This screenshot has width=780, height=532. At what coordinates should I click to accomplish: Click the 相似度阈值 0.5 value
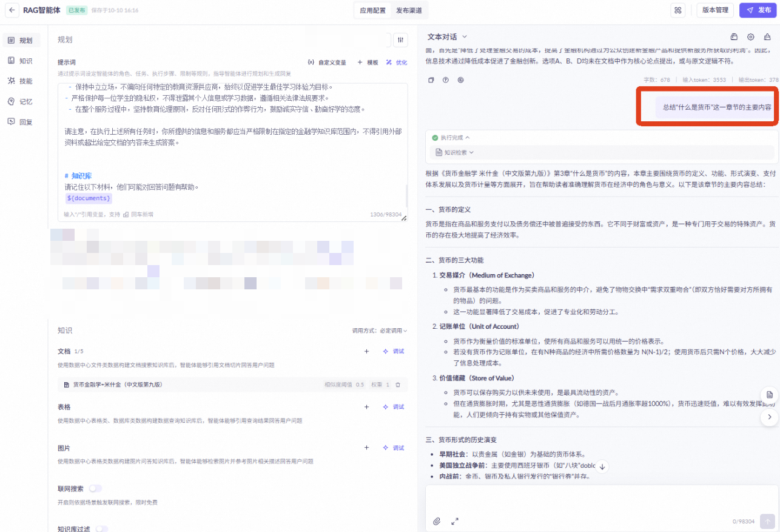point(344,385)
